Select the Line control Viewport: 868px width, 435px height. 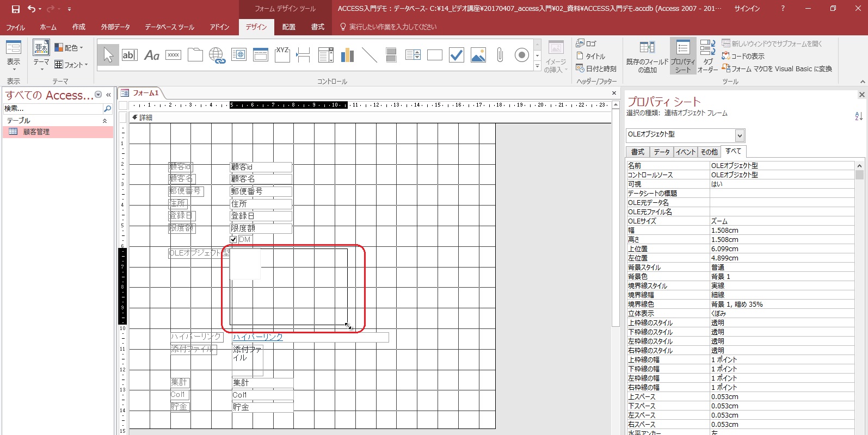click(x=370, y=55)
